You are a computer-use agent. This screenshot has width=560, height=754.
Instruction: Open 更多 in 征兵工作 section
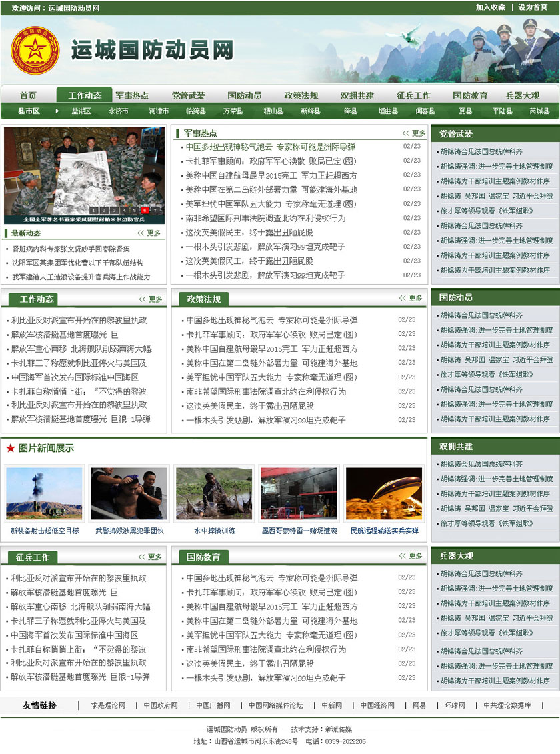click(x=150, y=557)
